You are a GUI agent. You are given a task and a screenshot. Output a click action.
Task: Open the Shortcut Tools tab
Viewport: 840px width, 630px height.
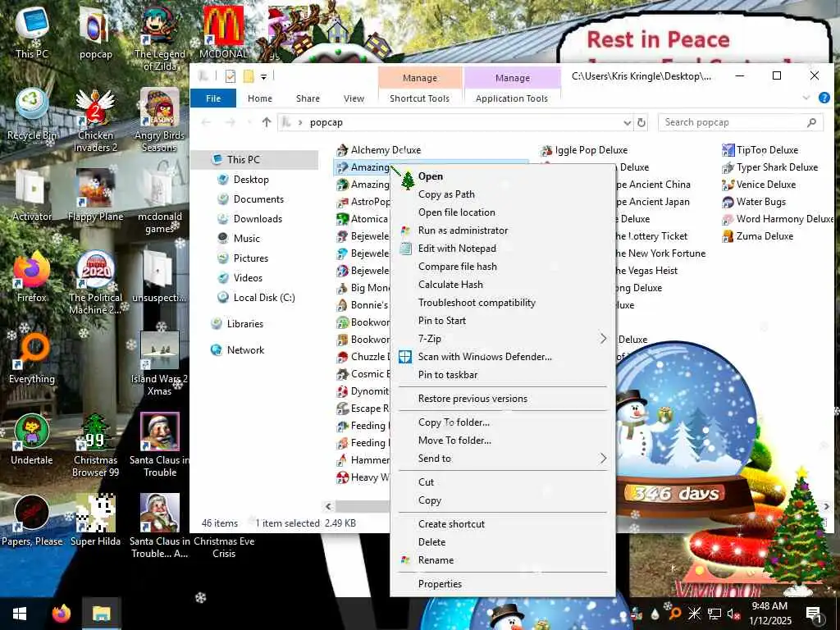pyautogui.click(x=419, y=98)
